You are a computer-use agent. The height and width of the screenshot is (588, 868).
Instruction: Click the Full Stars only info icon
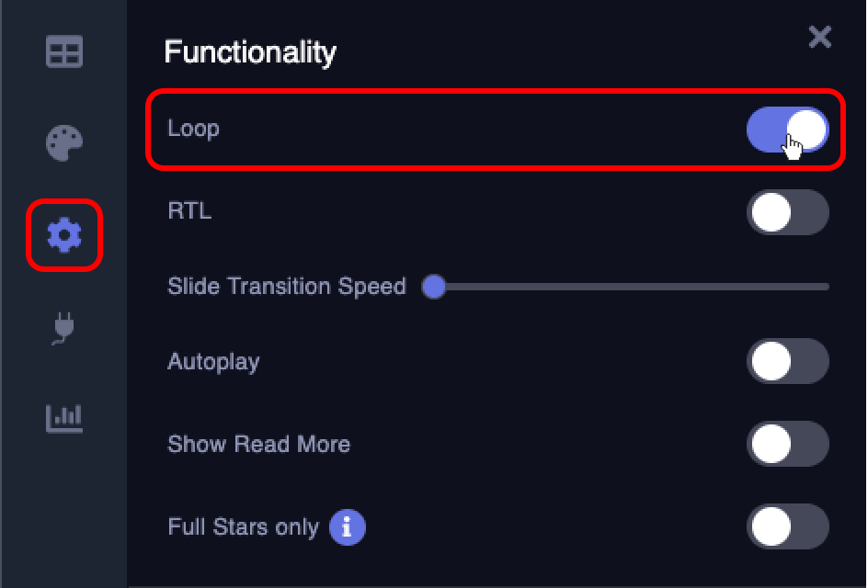coord(347,527)
